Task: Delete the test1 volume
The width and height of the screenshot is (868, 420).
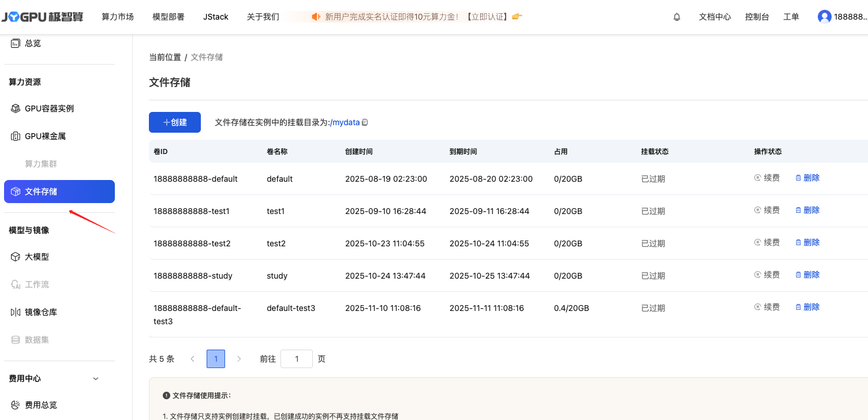Action: 807,211
